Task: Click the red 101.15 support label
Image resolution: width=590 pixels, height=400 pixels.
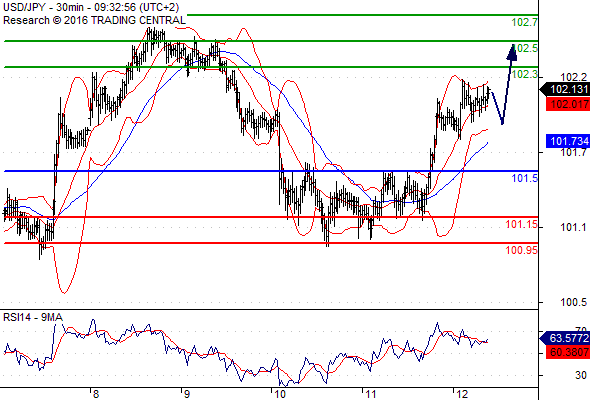Action: coord(521,224)
